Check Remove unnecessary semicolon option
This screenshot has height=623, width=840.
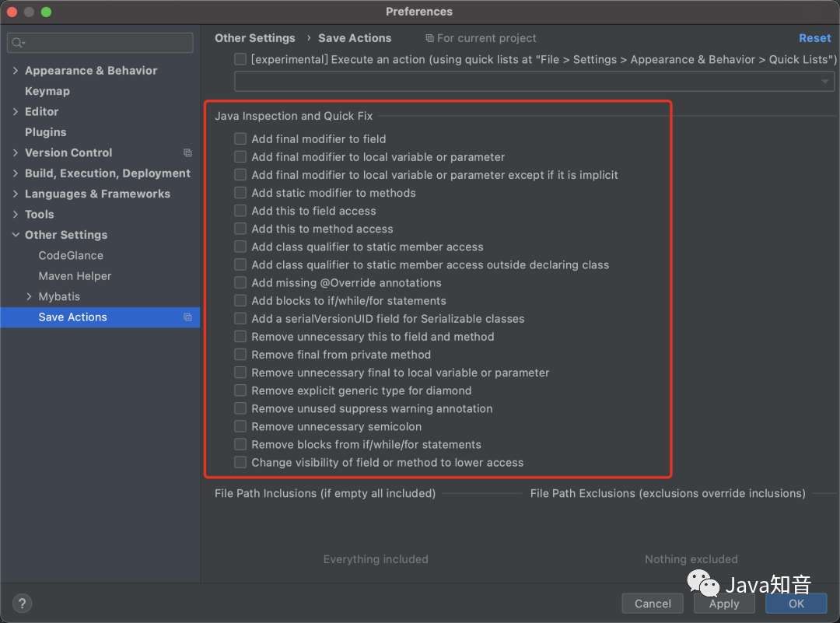coord(240,426)
